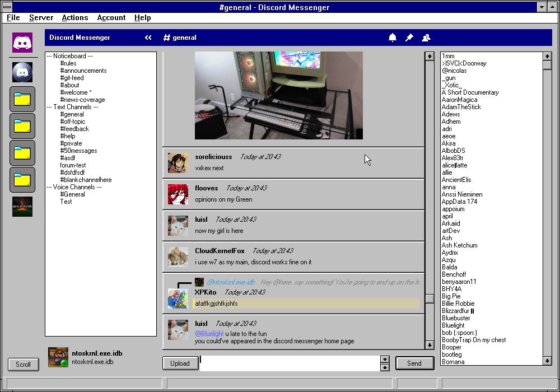The image size is (560, 392).
Task: Open the fourth yellow server folder
Action: pos(22,180)
